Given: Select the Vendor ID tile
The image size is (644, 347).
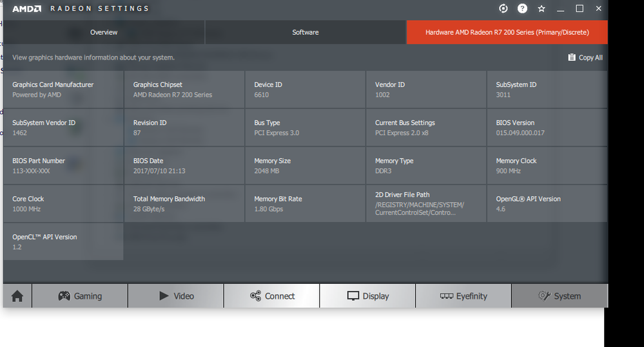Looking at the screenshot, I should tap(426, 89).
